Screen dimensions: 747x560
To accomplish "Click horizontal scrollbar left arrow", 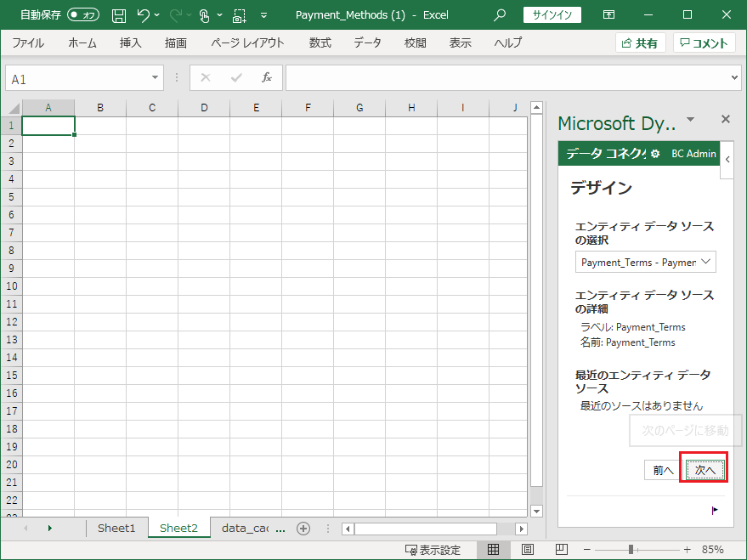I will tap(348, 529).
